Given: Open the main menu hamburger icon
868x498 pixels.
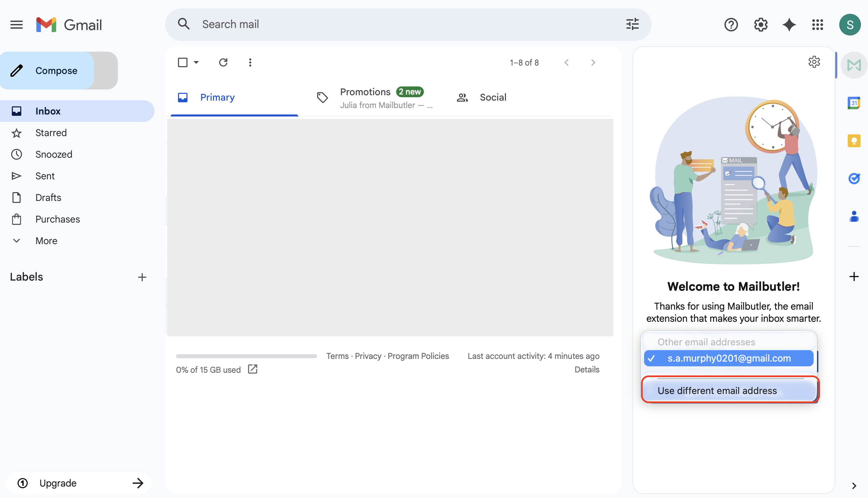Looking at the screenshot, I should tap(17, 25).
